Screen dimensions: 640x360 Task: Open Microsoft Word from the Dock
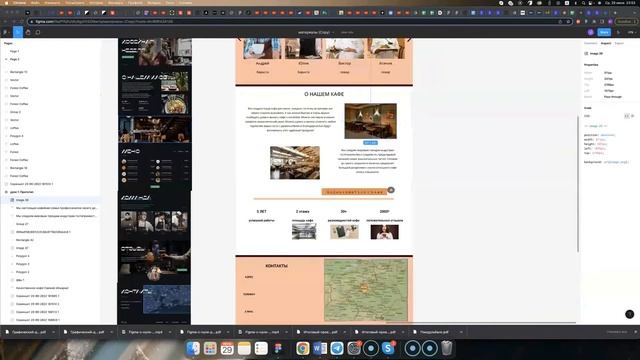pos(320,348)
